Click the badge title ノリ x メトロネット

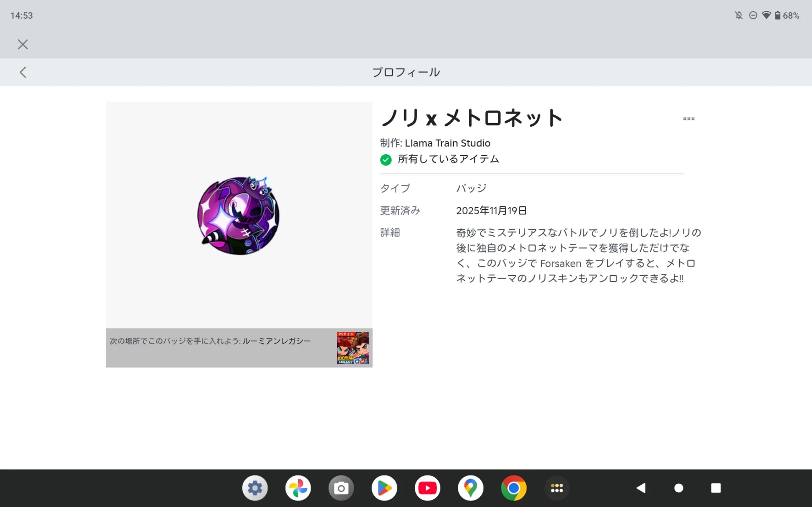(472, 118)
